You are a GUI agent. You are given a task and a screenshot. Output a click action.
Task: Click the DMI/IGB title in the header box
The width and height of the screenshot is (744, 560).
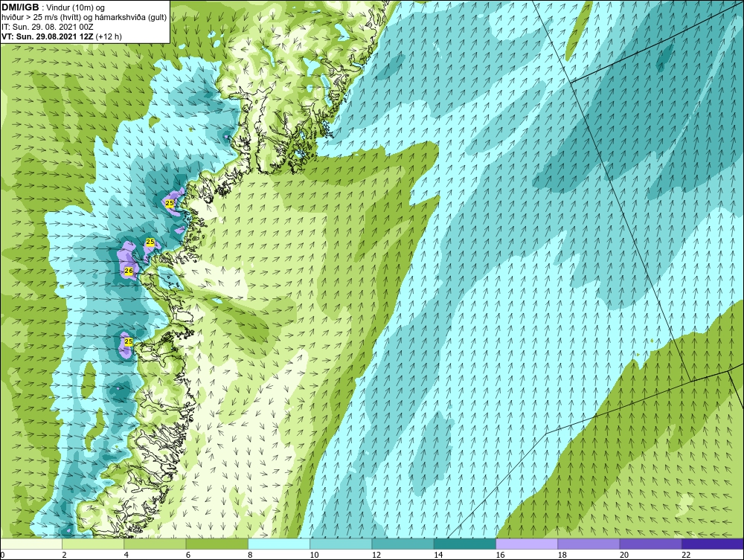coord(20,7)
